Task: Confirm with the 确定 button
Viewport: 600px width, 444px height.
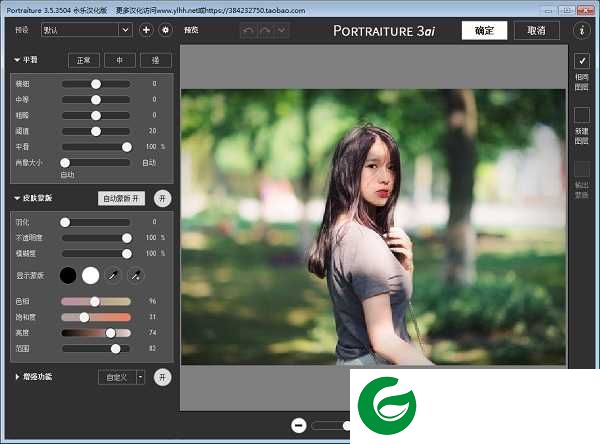Action: tap(484, 30)
